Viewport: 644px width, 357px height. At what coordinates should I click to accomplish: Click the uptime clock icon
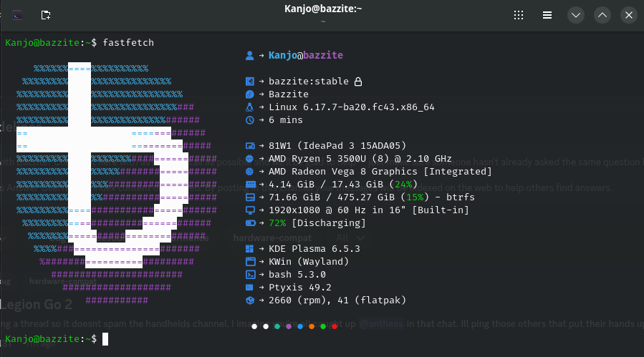249,120
